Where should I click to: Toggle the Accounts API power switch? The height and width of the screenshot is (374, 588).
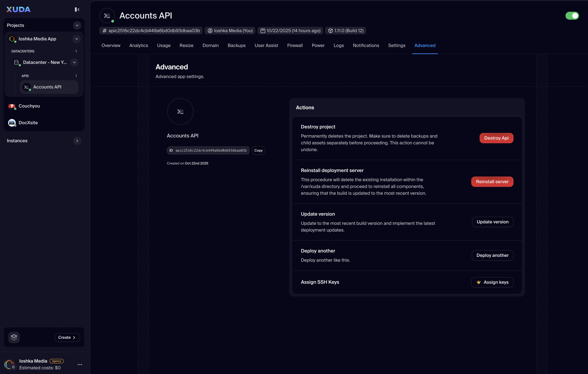(x=572, y=16)
